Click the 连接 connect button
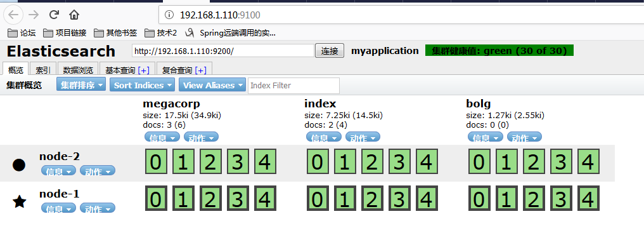 330,51
